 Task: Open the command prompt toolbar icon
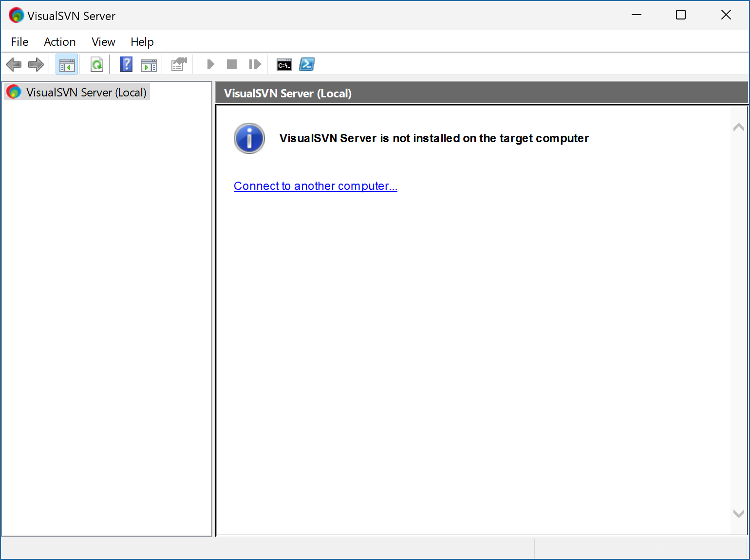[x=284, y=65]
